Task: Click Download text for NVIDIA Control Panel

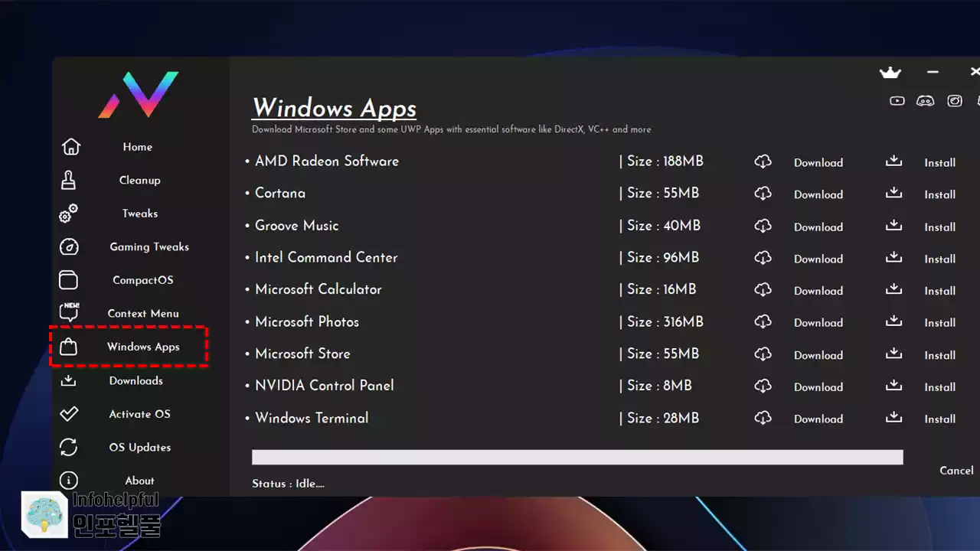Action: point(818,387)
